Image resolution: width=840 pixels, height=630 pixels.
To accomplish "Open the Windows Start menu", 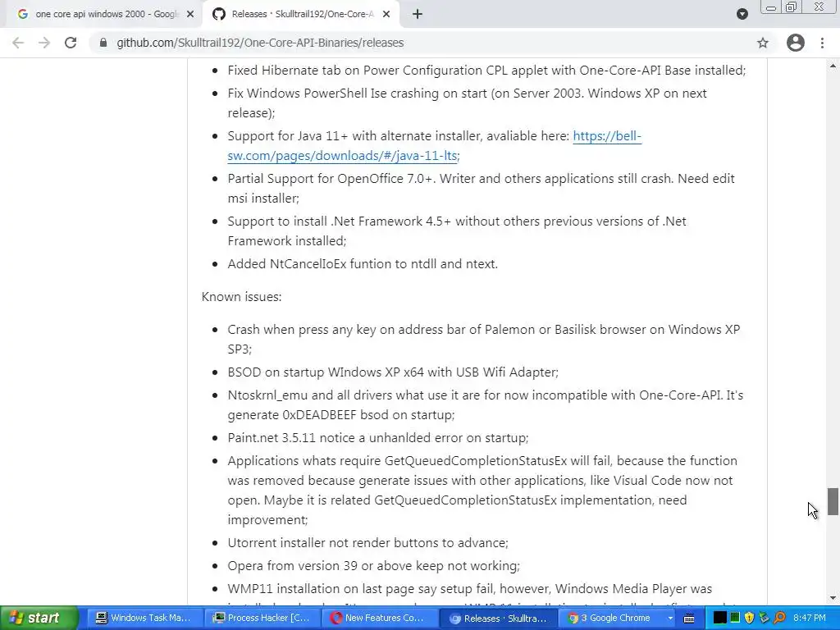I will (39, 619).
